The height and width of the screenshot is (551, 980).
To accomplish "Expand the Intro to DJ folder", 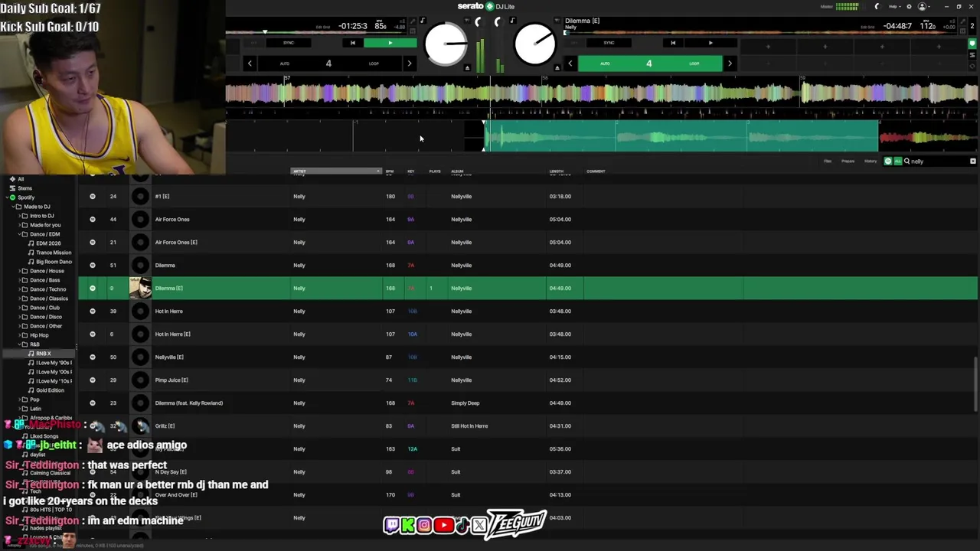I will [20, 216].
